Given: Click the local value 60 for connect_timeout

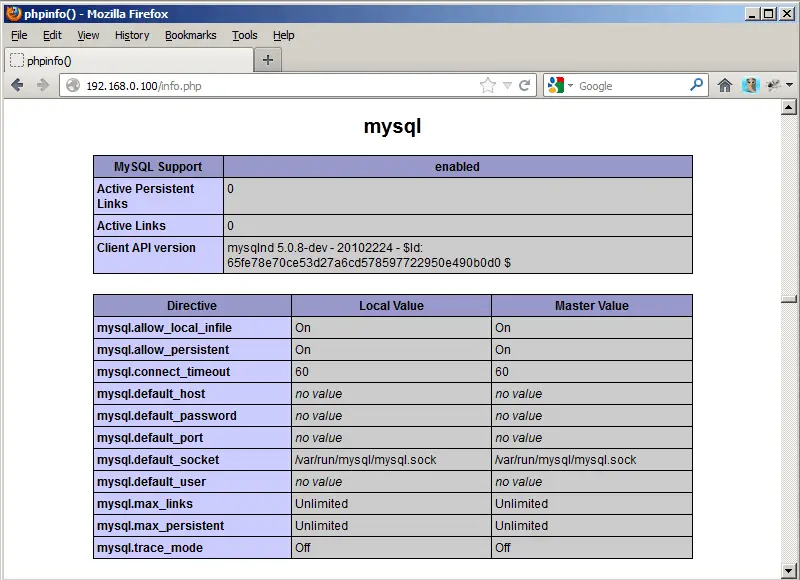Looking at the screenshot, I should (302, 371).
